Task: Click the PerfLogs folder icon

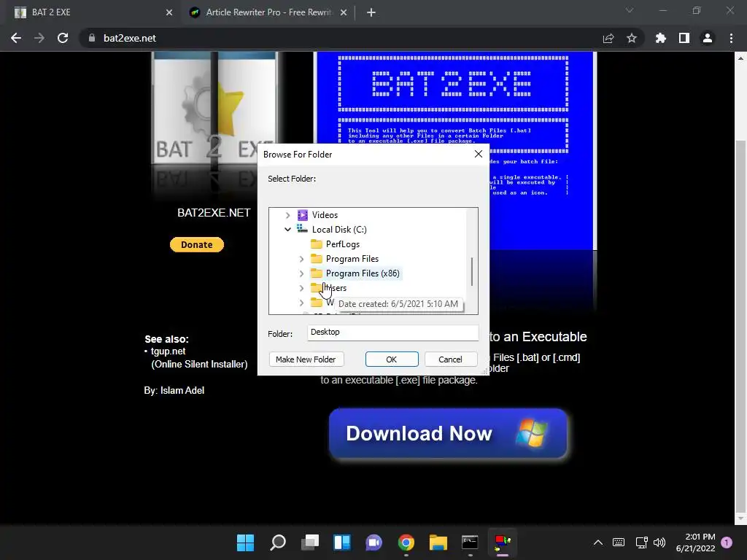Action: coord(317,244)
